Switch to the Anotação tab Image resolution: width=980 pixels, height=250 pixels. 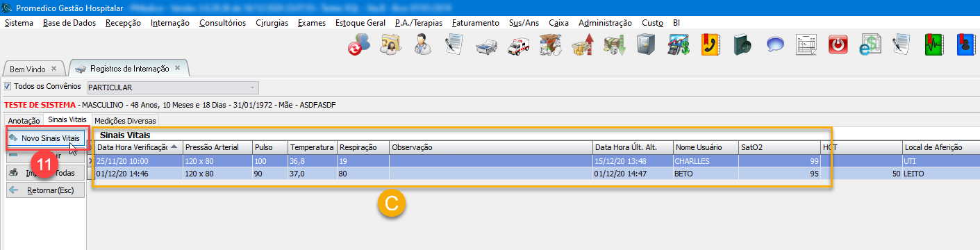(x=24, y=121)
